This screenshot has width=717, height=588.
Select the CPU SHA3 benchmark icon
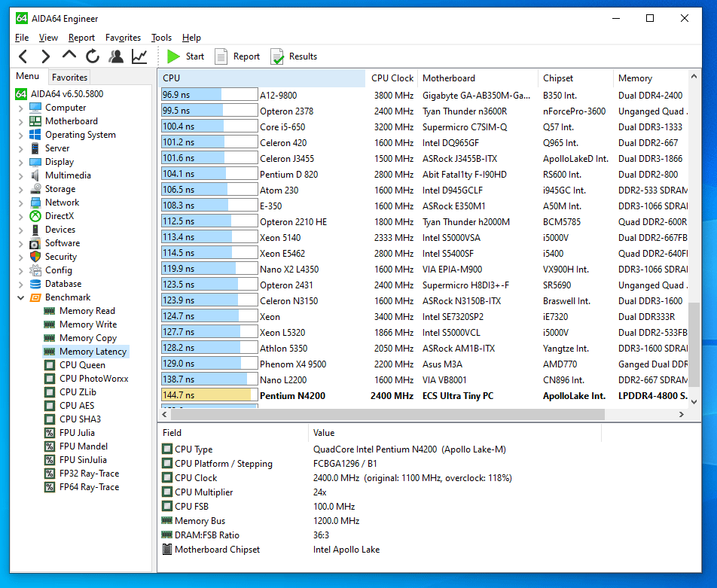point(50,419)
